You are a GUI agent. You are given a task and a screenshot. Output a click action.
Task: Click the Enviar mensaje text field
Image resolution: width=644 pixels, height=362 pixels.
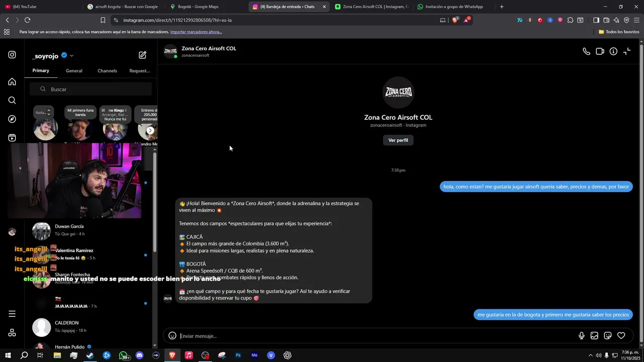coord(377,336)
